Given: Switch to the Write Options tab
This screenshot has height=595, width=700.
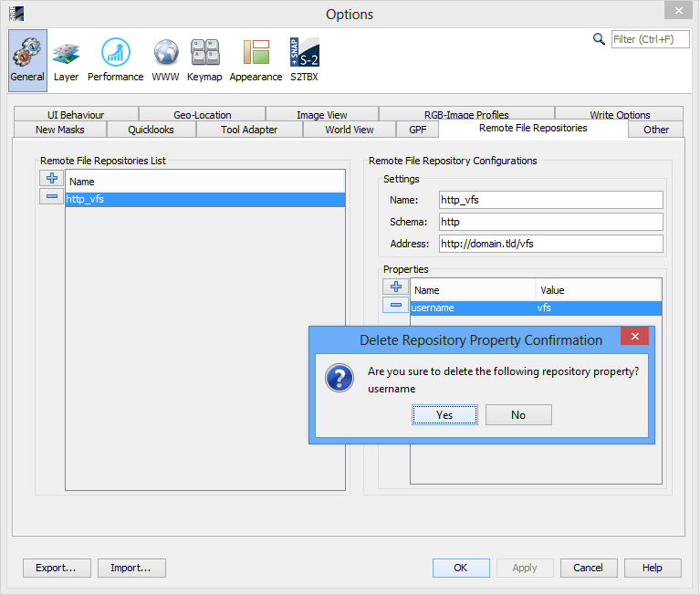Looking at the screenshot, I should pos(619,114).
